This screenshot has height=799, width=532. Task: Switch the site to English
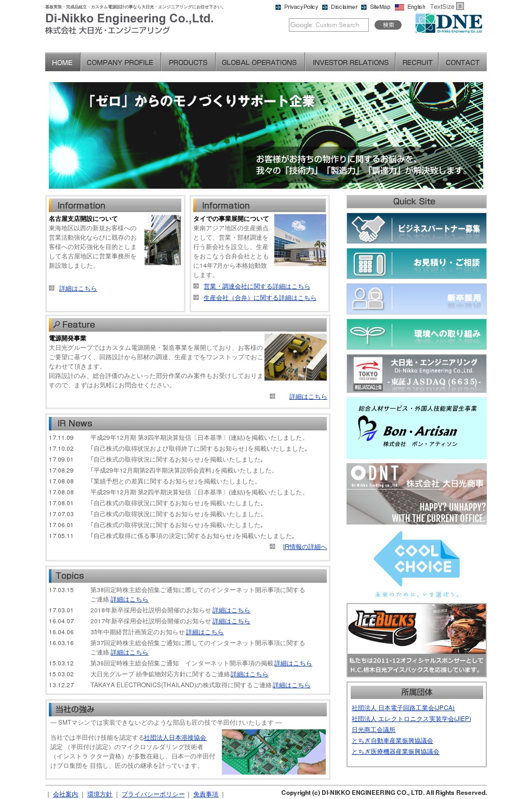[416, 7]
